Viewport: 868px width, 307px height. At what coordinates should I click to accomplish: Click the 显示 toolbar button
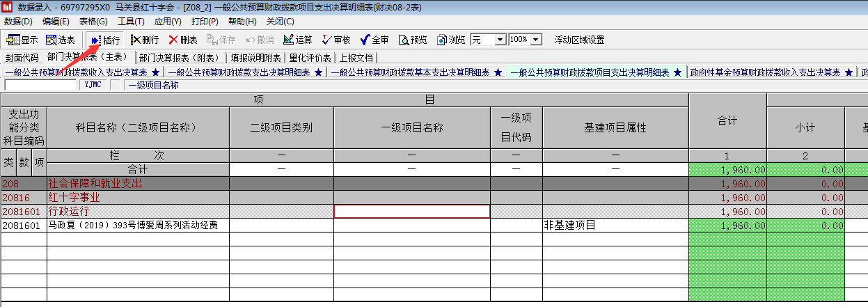(22, 40)
